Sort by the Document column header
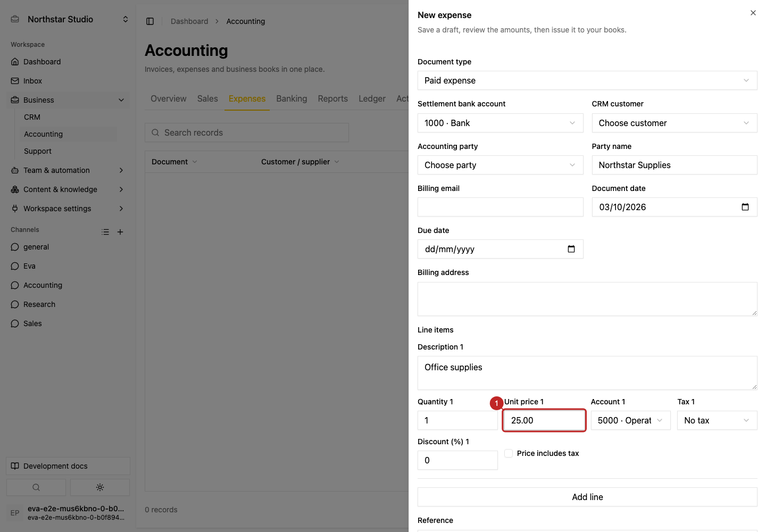766x532 pixels. click(174, 162)
